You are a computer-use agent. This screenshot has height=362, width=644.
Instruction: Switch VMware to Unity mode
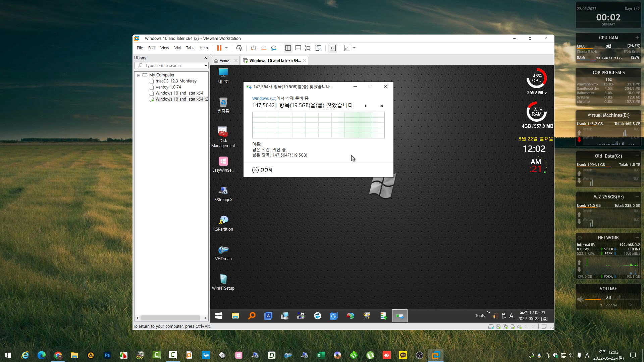(318, 48)
